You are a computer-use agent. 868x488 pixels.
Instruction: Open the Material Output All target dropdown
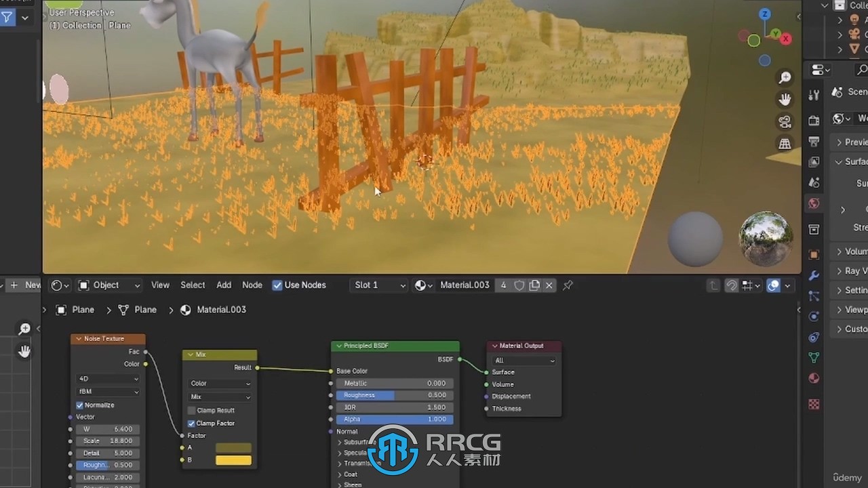[524, 361]
